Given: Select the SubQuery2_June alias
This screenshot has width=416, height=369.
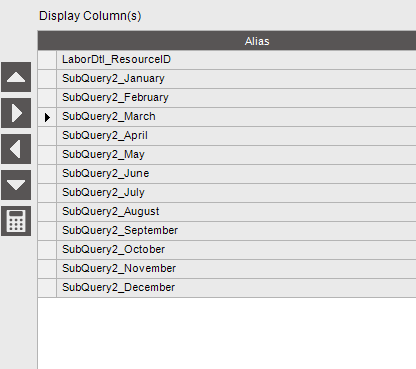Looking at the screenshot, I should 106,173.
